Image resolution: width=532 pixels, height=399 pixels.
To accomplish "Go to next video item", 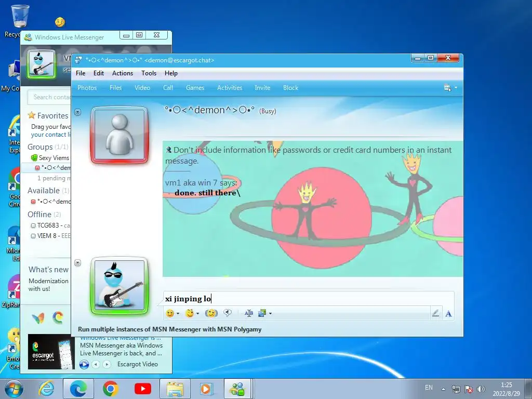I will pyautogui.click(x=107, y=364).
